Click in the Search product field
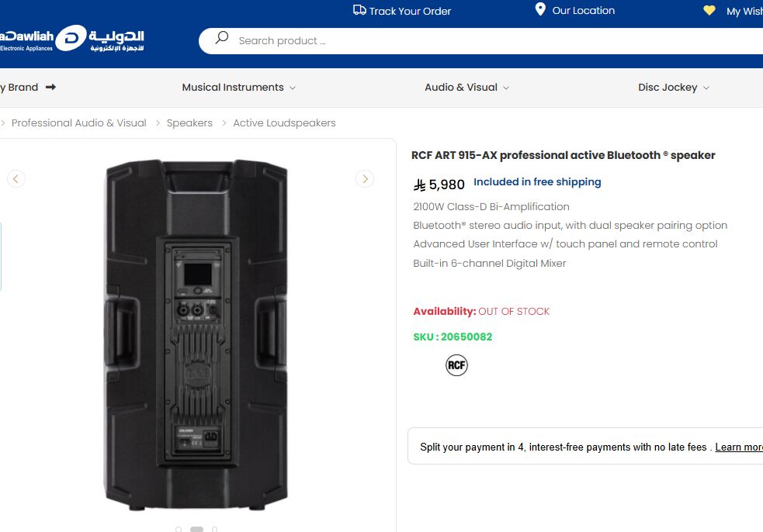763x532 pixels. tap(482, 41)
